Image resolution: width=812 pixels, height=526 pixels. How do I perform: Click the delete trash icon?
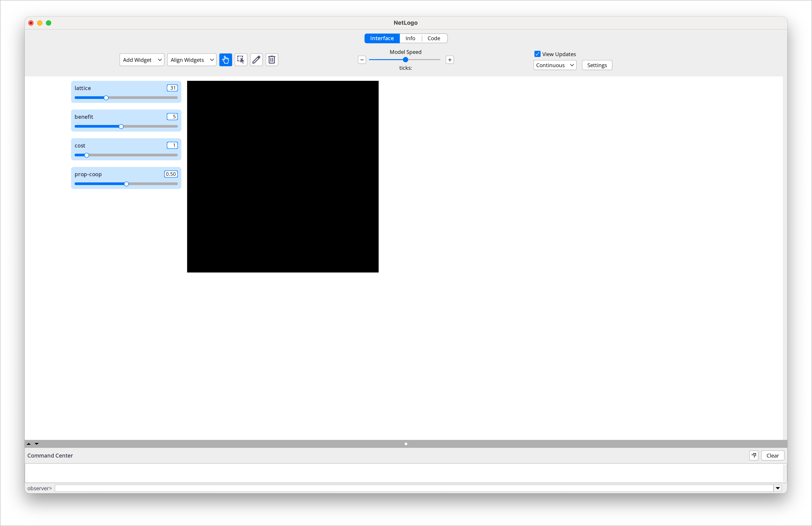coord(272,60)
